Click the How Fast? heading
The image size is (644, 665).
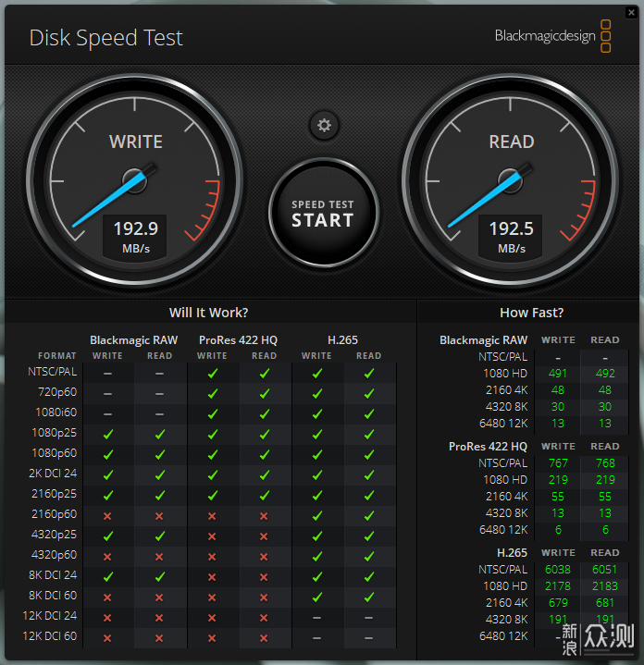pyautogui.click(x=531, y=313)
